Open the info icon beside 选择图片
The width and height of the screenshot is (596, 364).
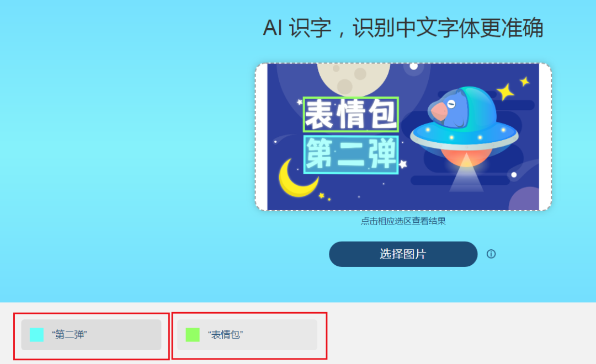point(491,254)
